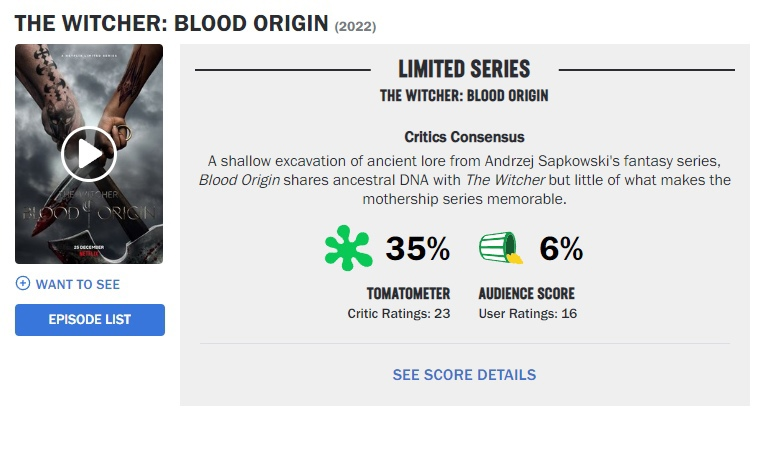Select the AUDIENCE SCORE label

(x=526, y=294)
